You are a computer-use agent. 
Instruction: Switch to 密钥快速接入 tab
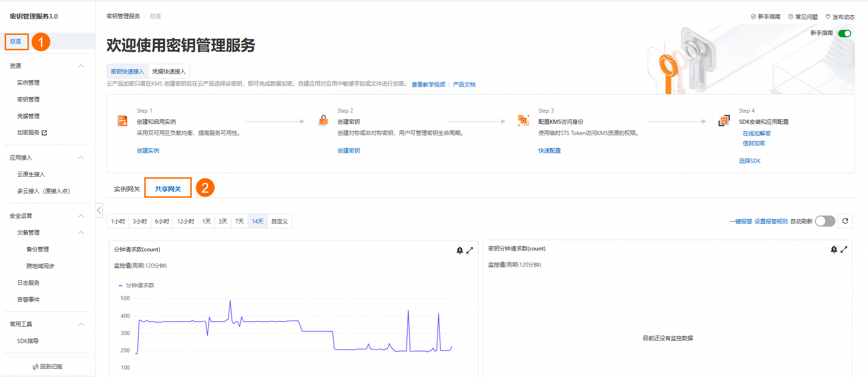[128, 71]
